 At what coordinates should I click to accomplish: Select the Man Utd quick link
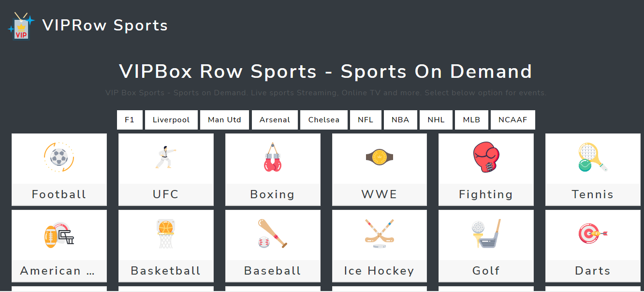[x=224, y=120]
